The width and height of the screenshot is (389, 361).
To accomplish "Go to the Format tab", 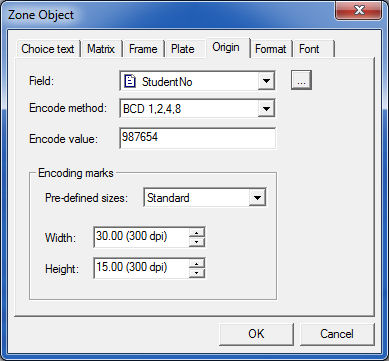I will coord(270,49).
